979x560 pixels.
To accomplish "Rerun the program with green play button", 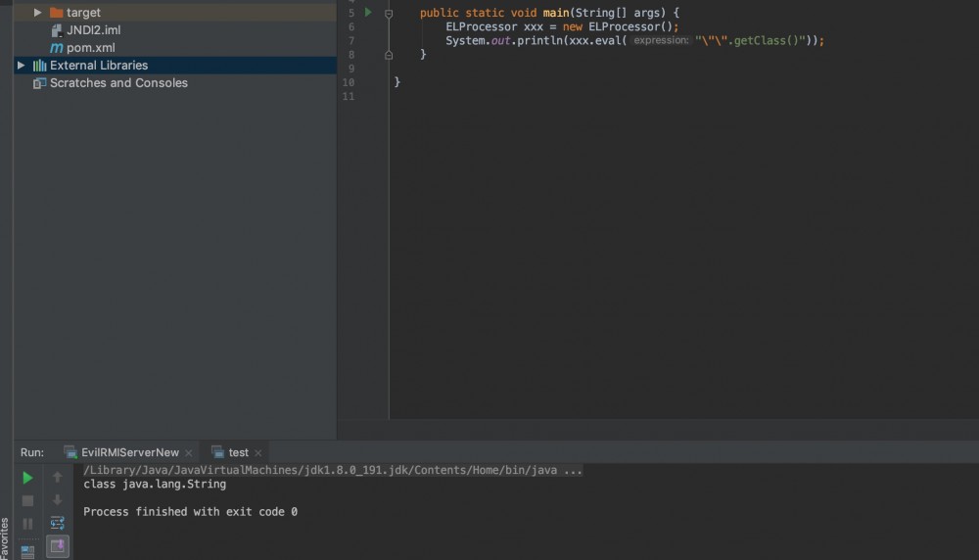I will [x=27, y=478].
